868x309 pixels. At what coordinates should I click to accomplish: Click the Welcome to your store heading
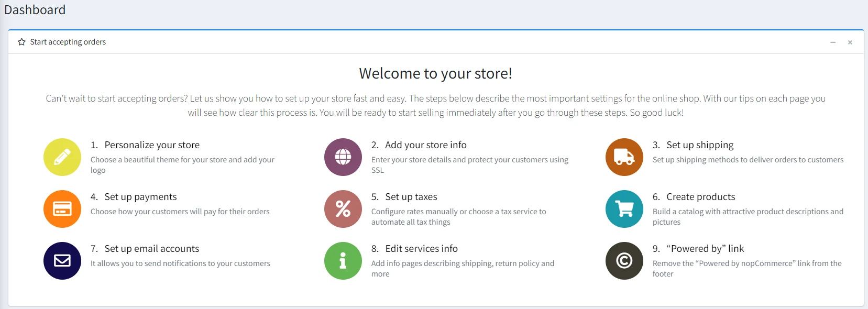coord(436,73)
